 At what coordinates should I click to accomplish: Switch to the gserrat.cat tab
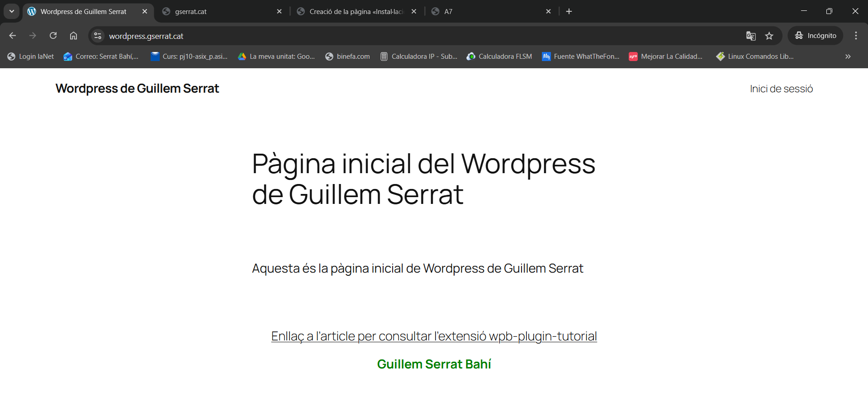[x=217, y=11]
